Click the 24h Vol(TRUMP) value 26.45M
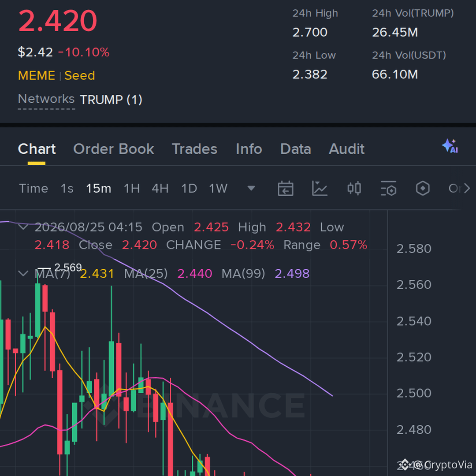This screenshot has width=476, height=476. 395,33
